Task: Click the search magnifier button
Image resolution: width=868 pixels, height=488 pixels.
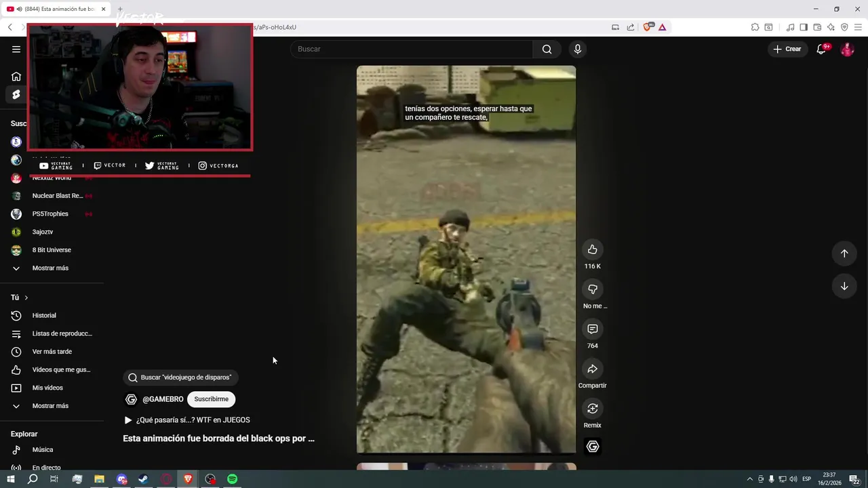Action: (x=547, y=49)
